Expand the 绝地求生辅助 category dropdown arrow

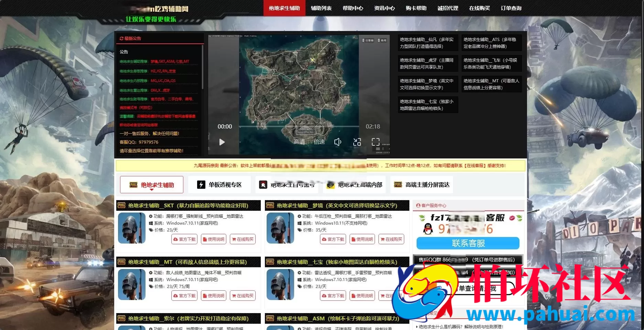[151, 190]
